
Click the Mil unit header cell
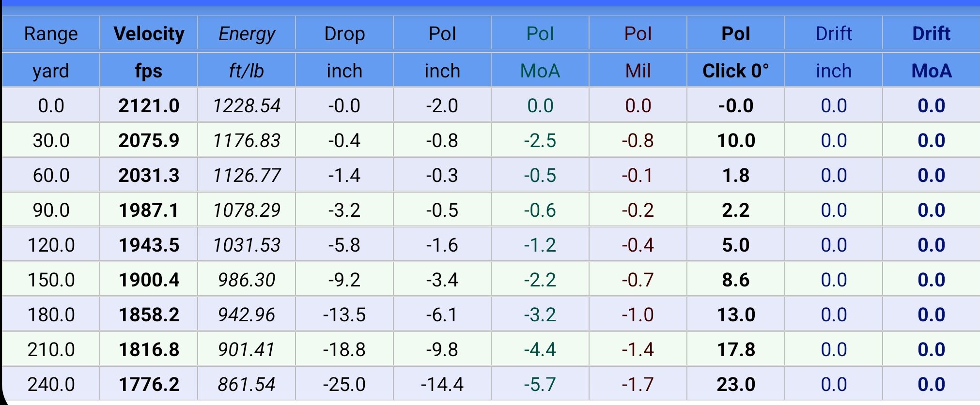[x=638, y=71]
